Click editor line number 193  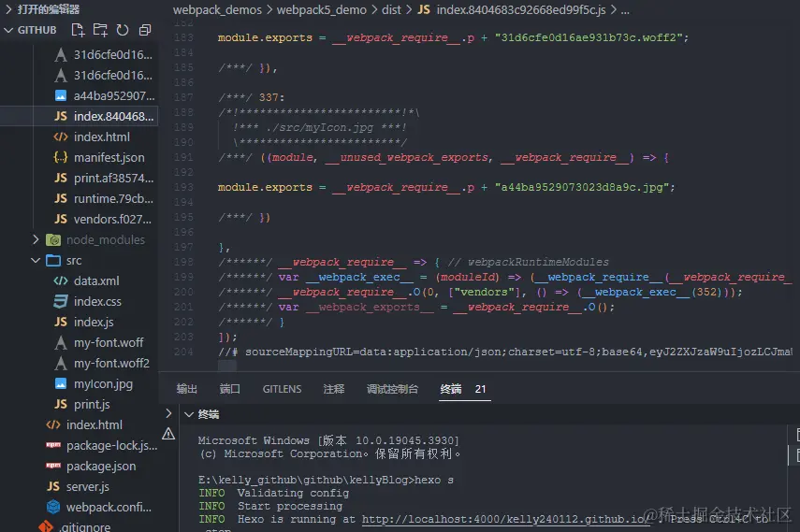click(183, 187)
